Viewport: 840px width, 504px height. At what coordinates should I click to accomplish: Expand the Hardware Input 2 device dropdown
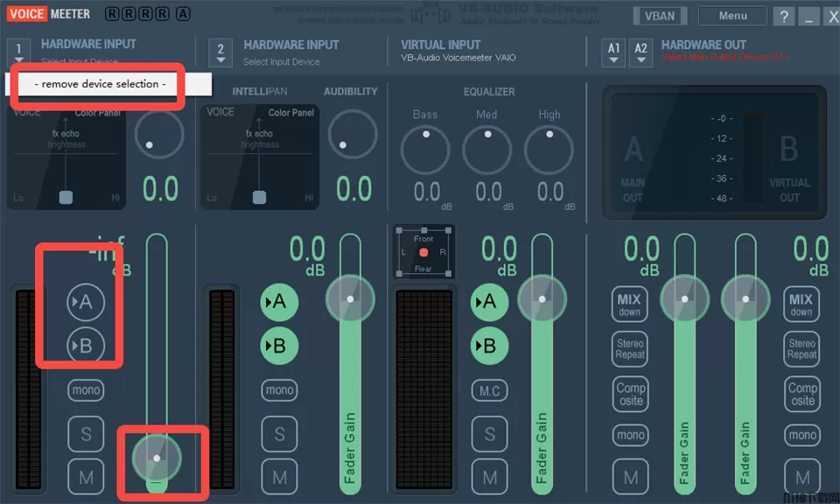tap(220, 53)
